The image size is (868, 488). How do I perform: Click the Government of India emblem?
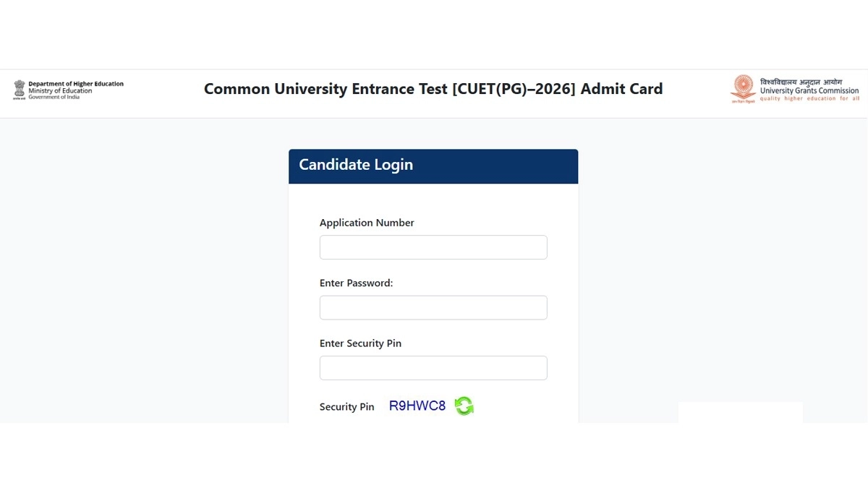(x=20, y=89)
